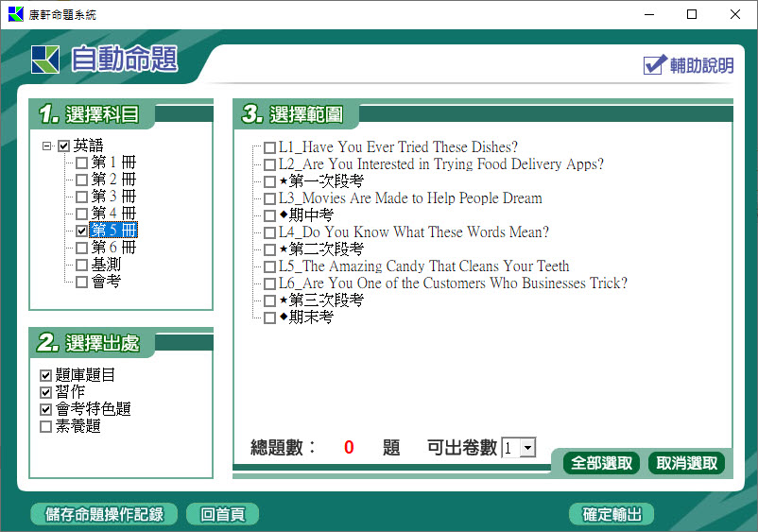Click the app icon in title bar
This screenshot has height=532, width=758.
[15, 14]
